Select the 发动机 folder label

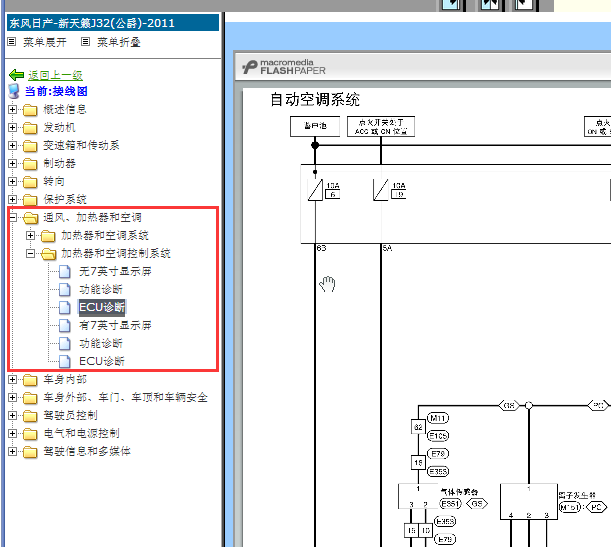click(59, 127)
